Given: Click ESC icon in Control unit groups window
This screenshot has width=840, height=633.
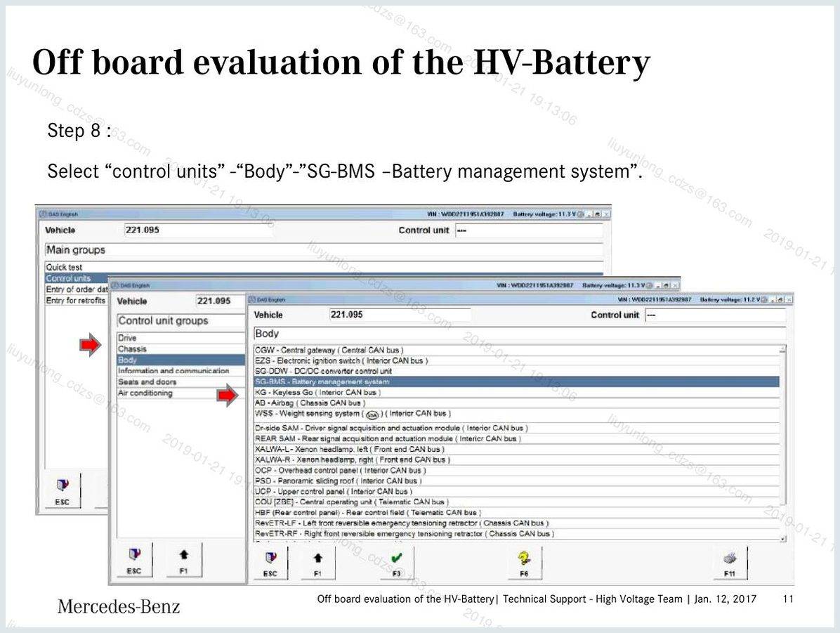Looking at the screenshot, I should tap(134, 560).
